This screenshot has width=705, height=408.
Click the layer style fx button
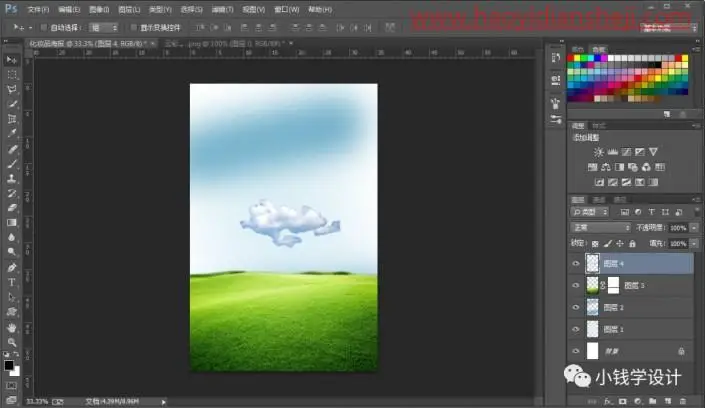click(x=608, y=401)
